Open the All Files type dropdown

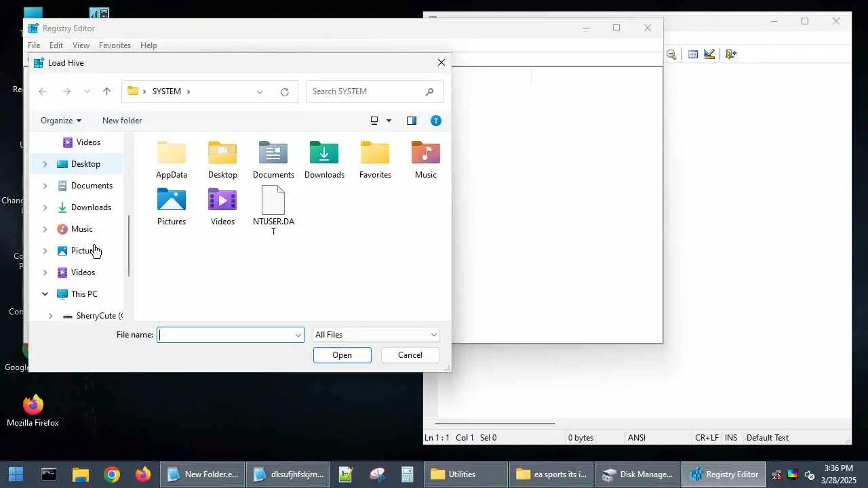coord(376,335)
